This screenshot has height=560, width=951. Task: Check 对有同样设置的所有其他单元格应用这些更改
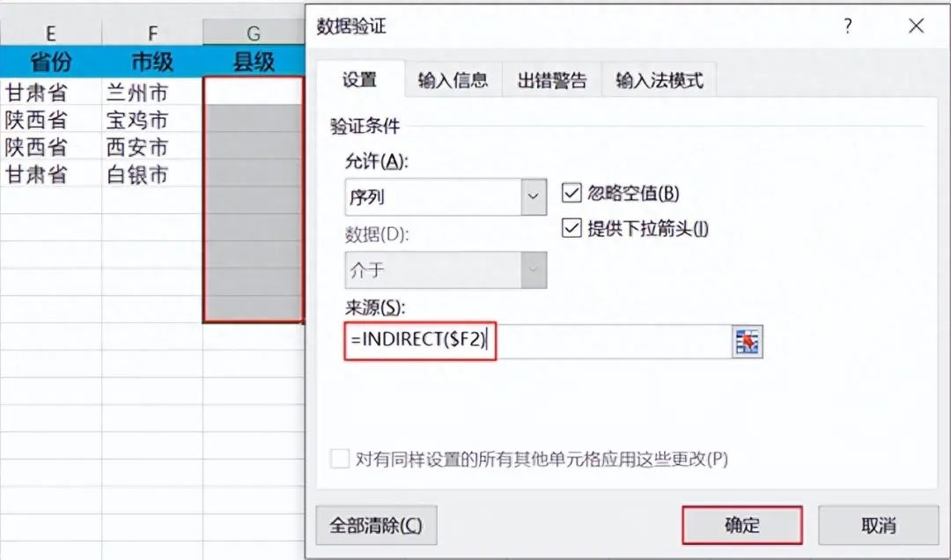tap(340, 459)
